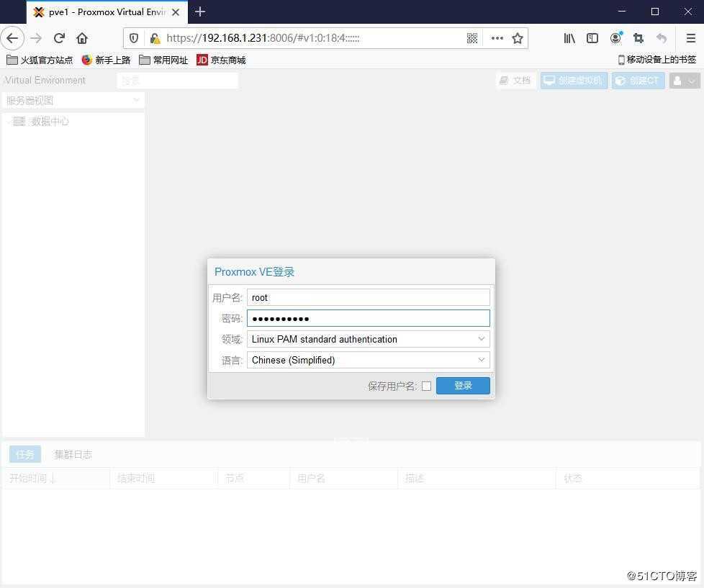Go to the Firefox home page icon
704x588 pixels.
(x=82, y=38)
